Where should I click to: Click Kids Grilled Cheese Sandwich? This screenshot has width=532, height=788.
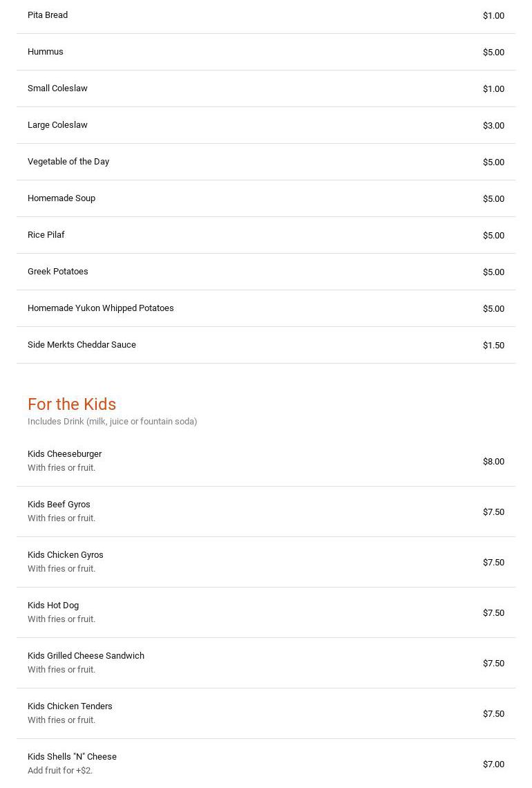click(x=86, y=656)
